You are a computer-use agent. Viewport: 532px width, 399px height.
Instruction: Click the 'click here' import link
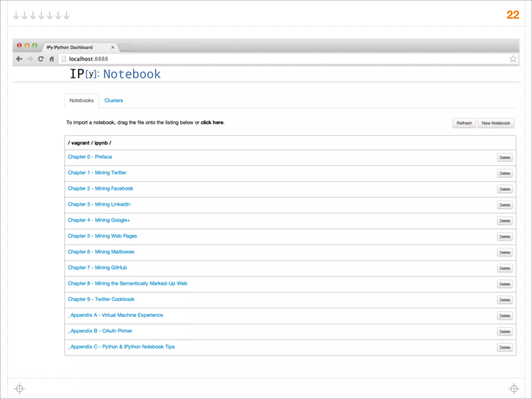coord(212,123)
